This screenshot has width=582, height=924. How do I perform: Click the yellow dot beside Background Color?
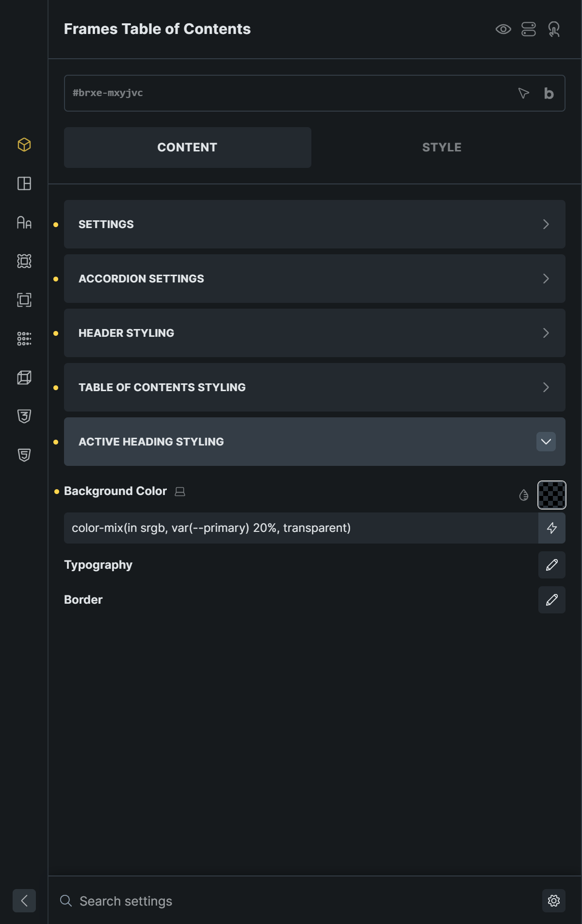pyautogui.click(x=57, y=492)
